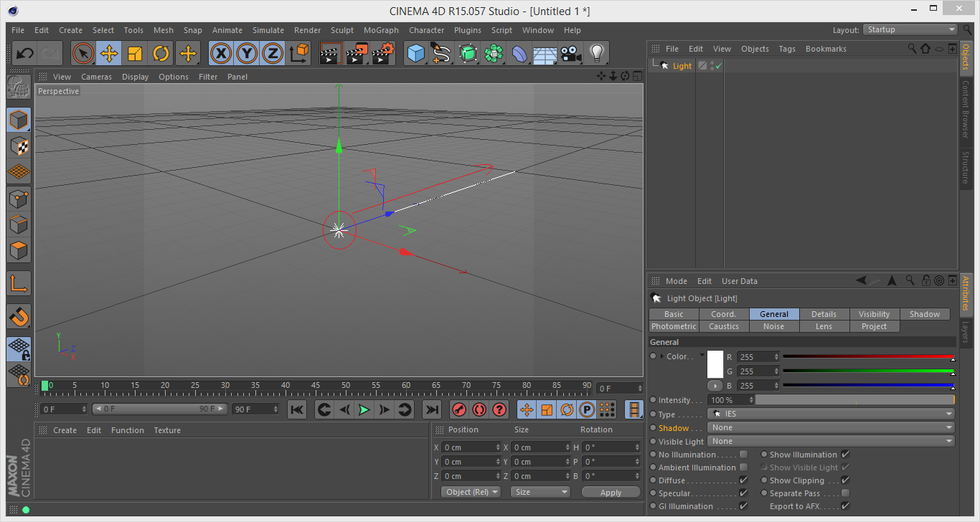The image size is (980, 522).
Task: Add a Cube primitive object
Action: 415,53
